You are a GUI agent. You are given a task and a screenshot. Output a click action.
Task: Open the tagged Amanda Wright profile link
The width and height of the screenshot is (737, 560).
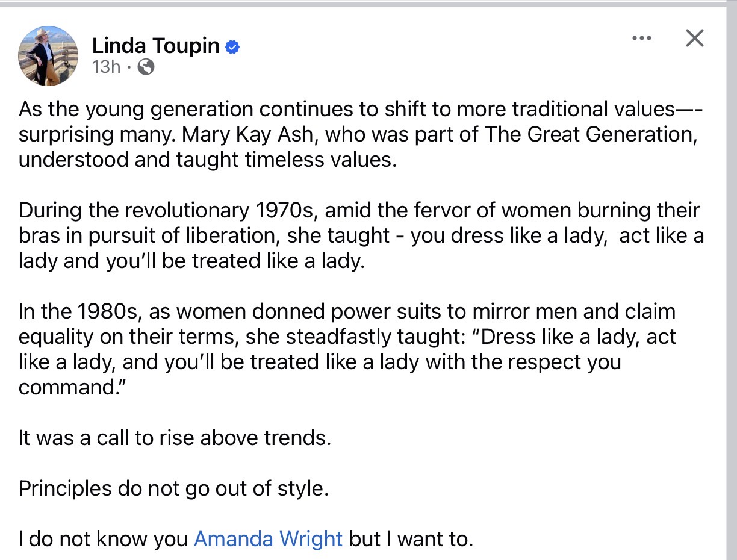pos(268,538)
